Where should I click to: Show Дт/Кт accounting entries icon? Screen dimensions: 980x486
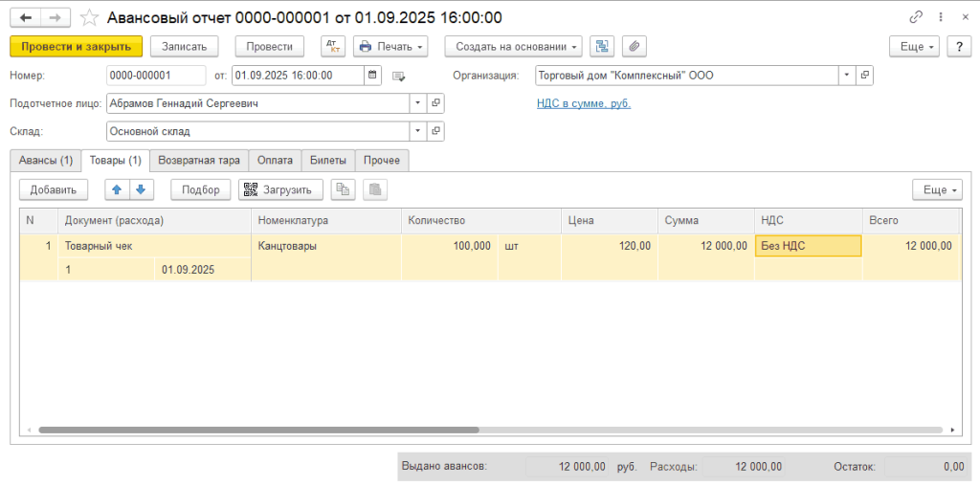pos(333,46)
